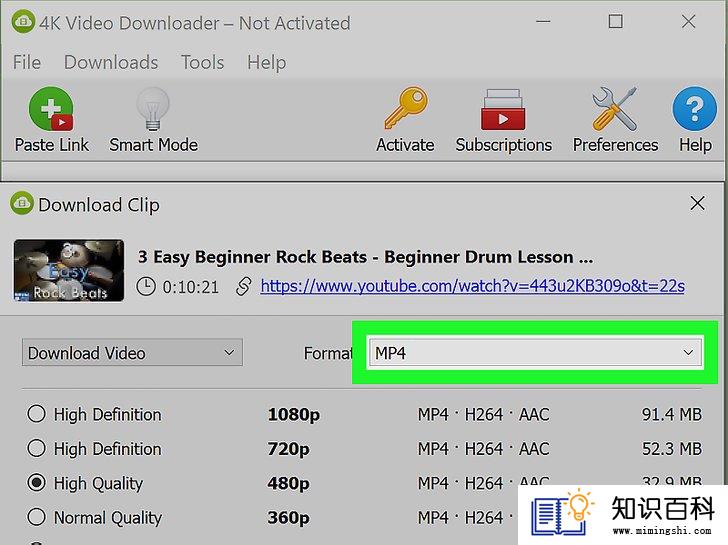728x545 pixels.
Task: Open the MP4 Format dropdown
Action: click(535, 353)
